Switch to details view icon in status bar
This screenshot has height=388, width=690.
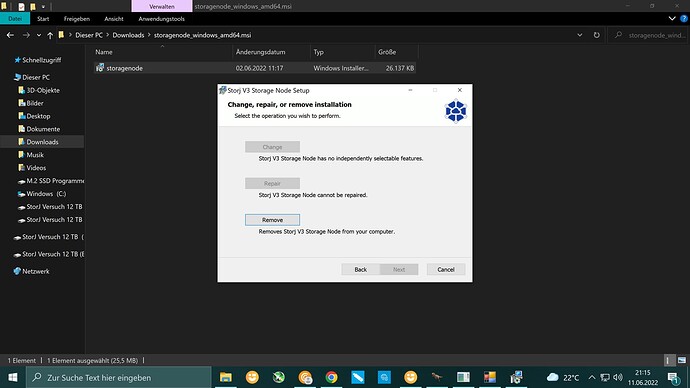[669, 360]
